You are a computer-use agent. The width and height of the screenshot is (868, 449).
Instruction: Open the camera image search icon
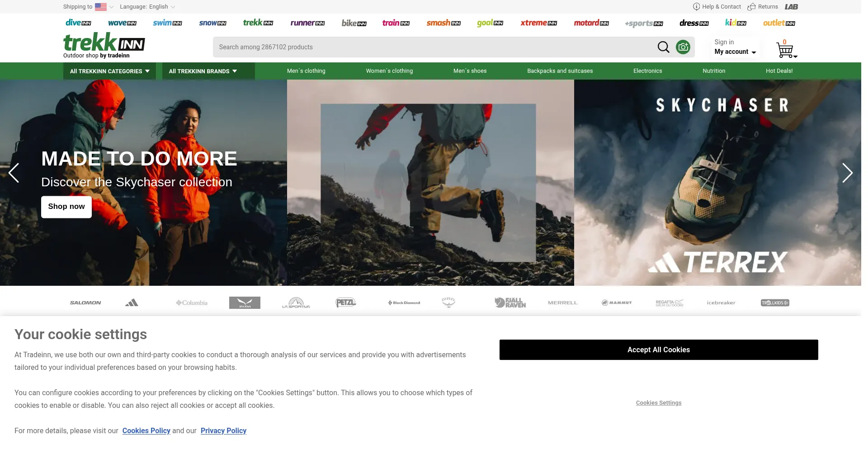[x=683, y=47]
